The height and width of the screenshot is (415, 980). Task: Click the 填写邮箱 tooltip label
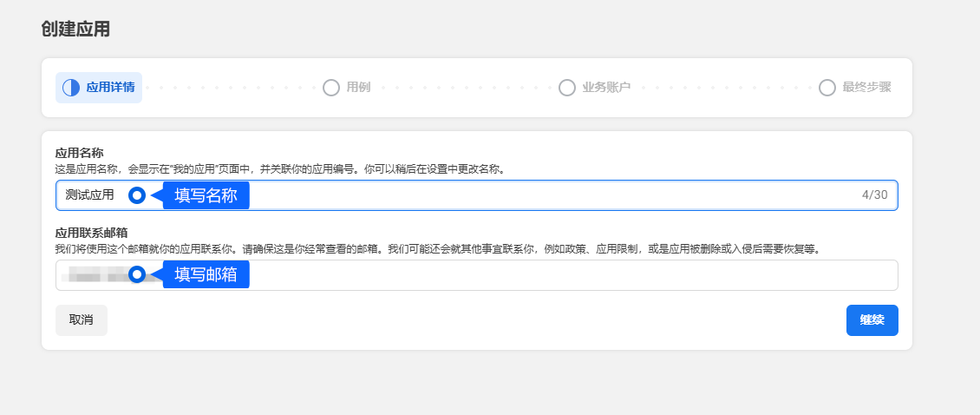206,275
